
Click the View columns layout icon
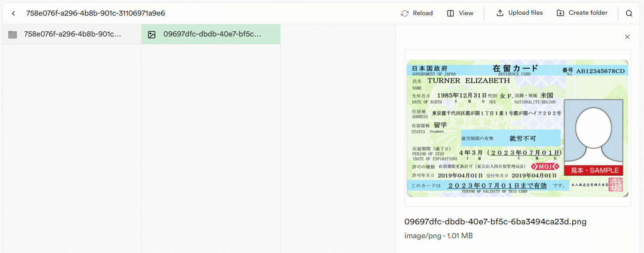[451, 13]
